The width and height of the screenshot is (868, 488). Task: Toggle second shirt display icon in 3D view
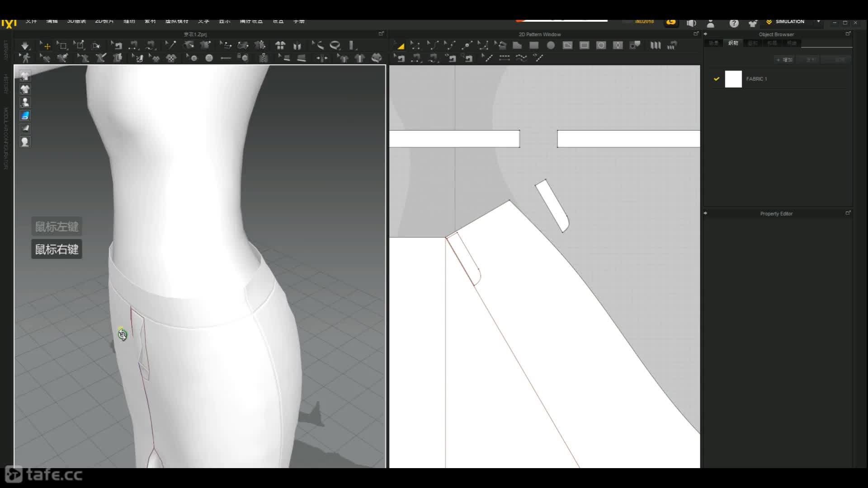click(x=25, y=89)
